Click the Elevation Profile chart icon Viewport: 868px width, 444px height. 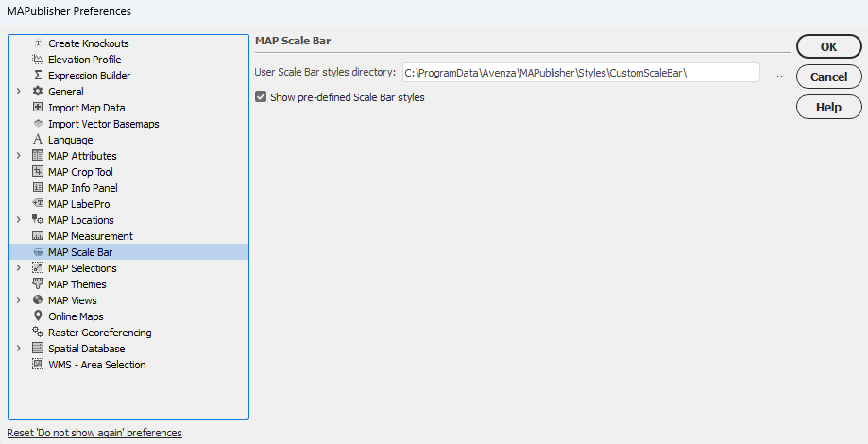click(x=38, y=60)
